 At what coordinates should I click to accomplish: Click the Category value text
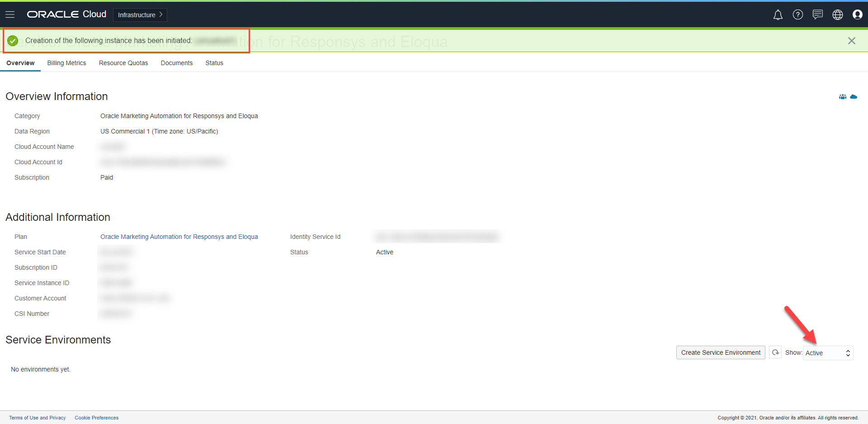[x=179, y=116]
